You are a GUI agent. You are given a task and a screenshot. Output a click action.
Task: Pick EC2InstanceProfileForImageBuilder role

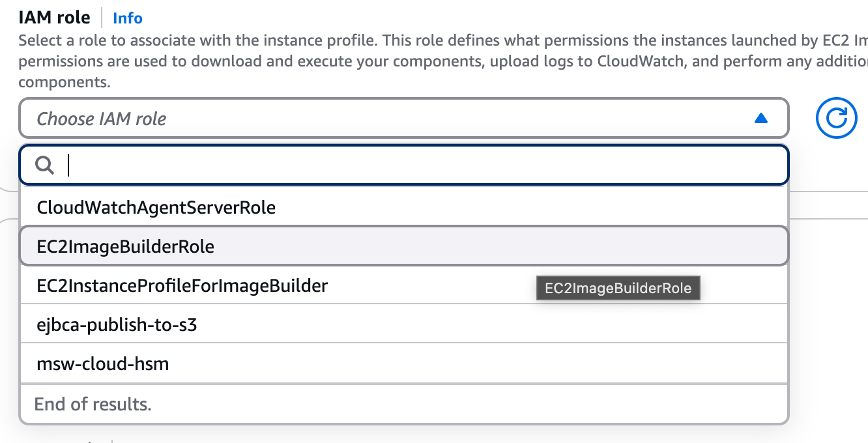pyautogui.click(x=182, y=285)
